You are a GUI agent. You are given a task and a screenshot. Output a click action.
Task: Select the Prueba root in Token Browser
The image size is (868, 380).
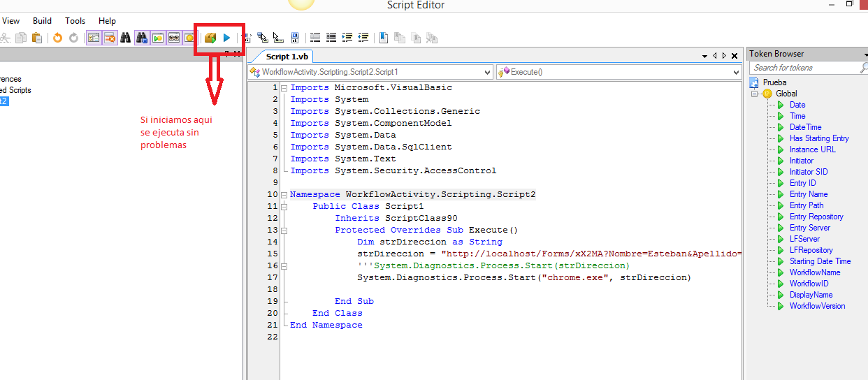click(774, 82)
